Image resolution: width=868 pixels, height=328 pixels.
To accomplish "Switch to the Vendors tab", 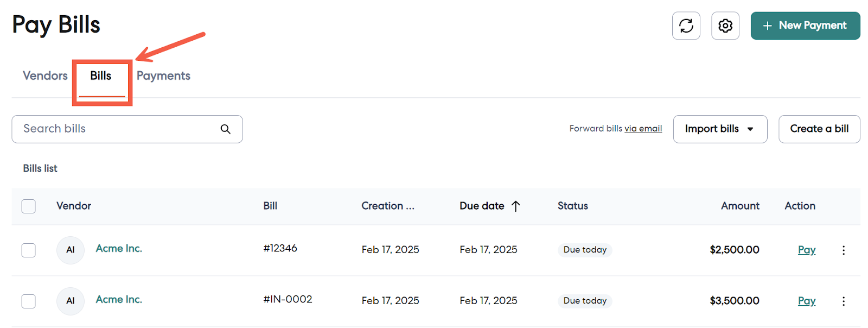I will point(45,76).
